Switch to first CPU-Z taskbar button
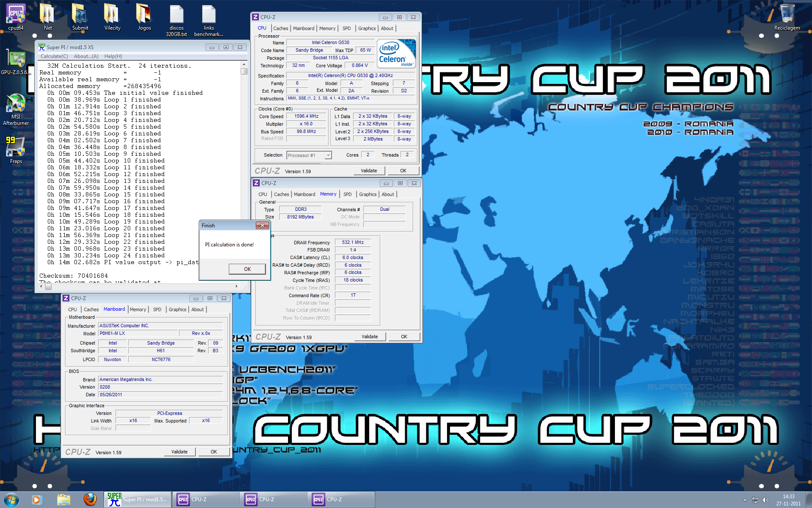Image resolution: width=812 pixels, height=508 pixels. point(206,500)
